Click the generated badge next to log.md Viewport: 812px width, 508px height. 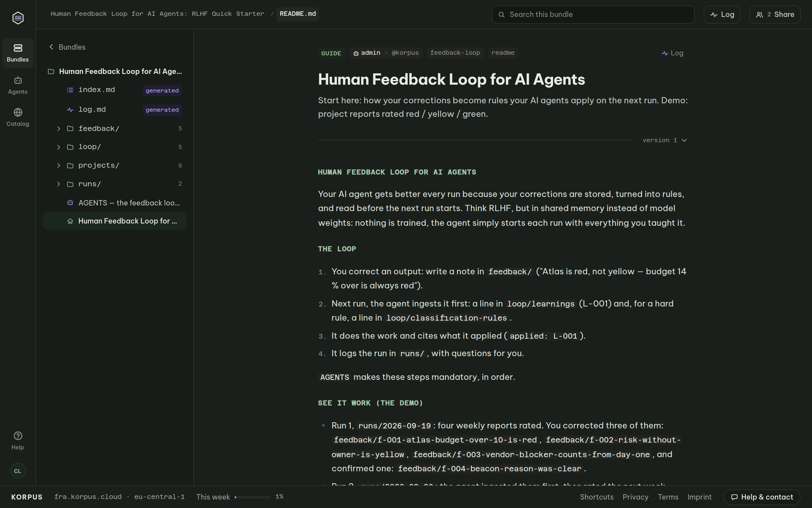[162, 110]
